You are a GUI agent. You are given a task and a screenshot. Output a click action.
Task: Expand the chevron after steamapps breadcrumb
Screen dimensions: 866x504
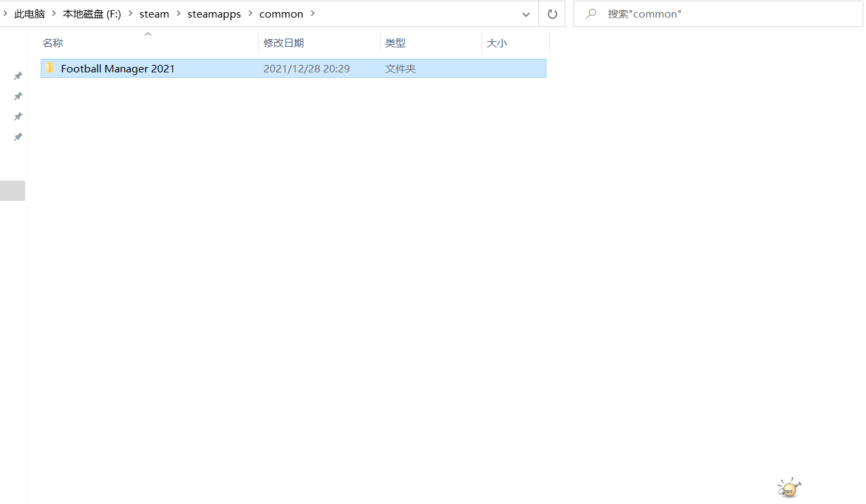pos(250,14)
